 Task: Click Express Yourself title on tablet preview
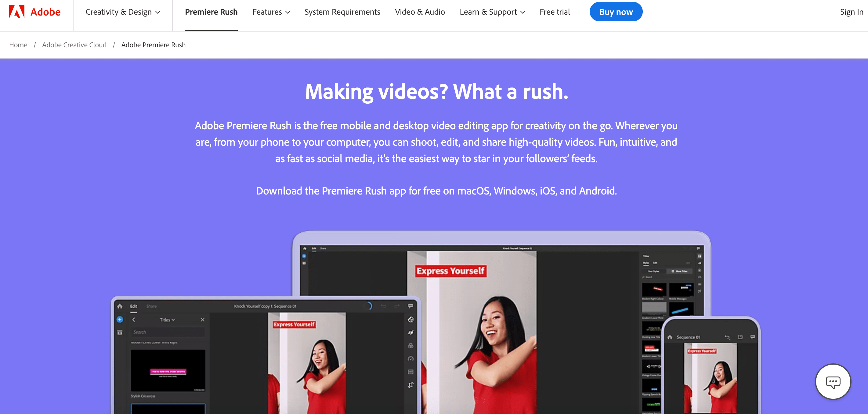[294, 324]
